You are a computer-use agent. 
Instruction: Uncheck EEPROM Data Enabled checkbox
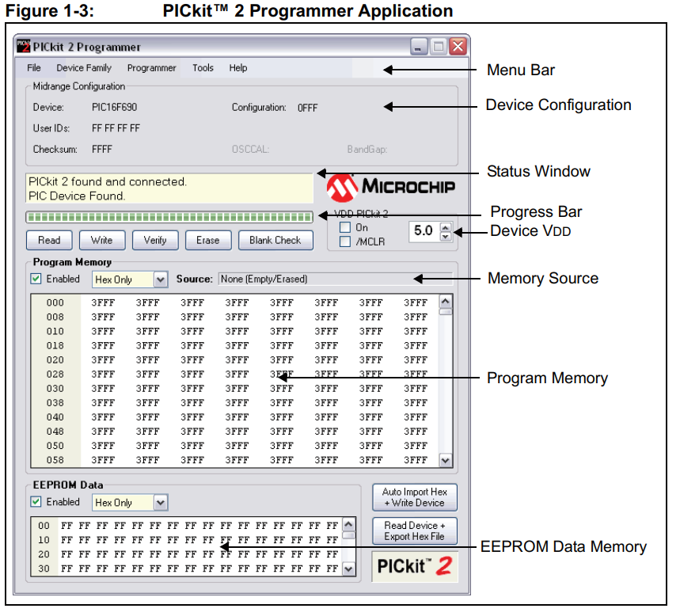pyautogui.click(x=36, y=502)
